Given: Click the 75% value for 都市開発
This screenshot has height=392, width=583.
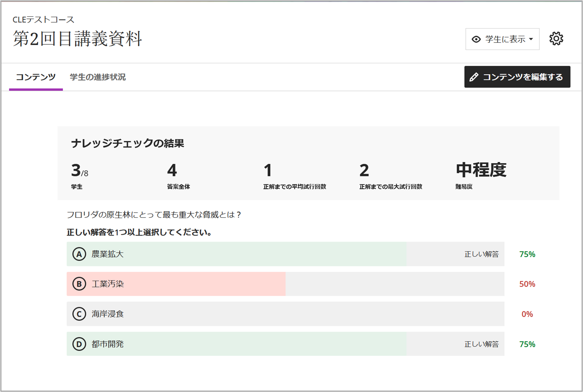Looking at the screenshot, I should 527,344.
